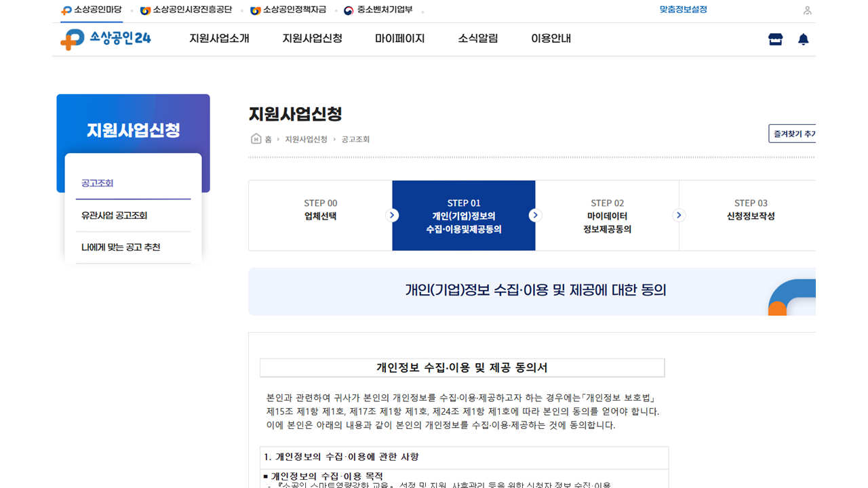Open notifications bell icon
The image size is (868, 488).
(x=804, y=39)
